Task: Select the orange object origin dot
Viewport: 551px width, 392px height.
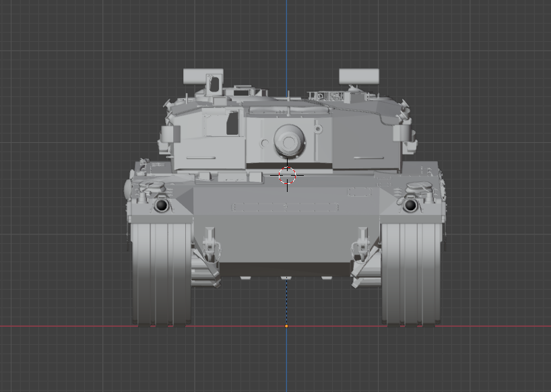Action: 286,326
